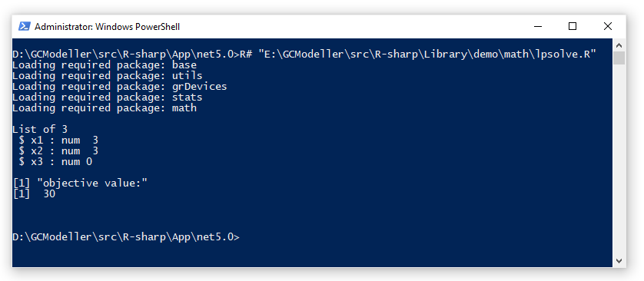This screenshot has width=644, height=281.
Task: Click the objective result value 30
Action: tap(49, 193)
